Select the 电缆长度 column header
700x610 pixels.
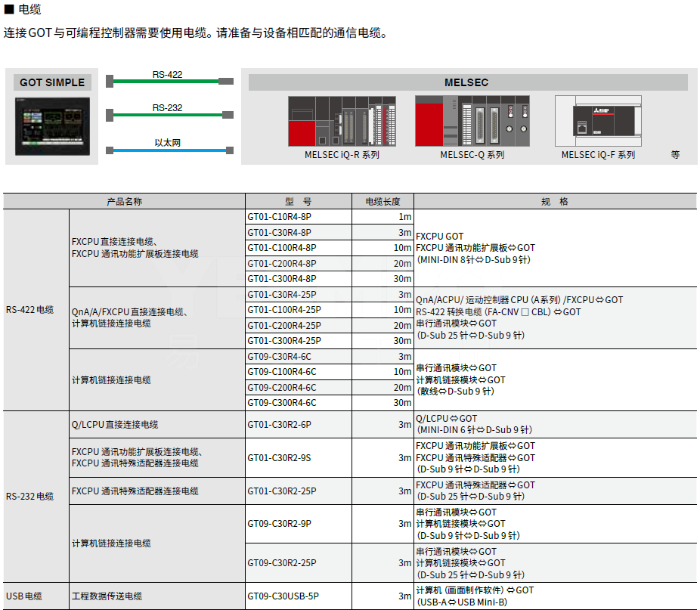(x=383, y=202)
